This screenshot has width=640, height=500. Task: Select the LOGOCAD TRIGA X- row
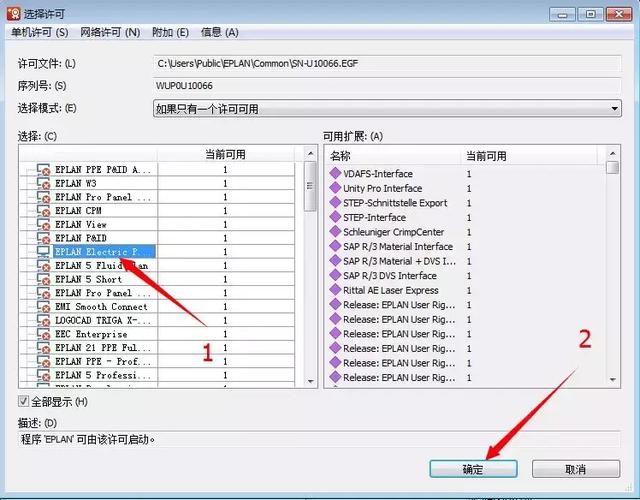[103, 320]
